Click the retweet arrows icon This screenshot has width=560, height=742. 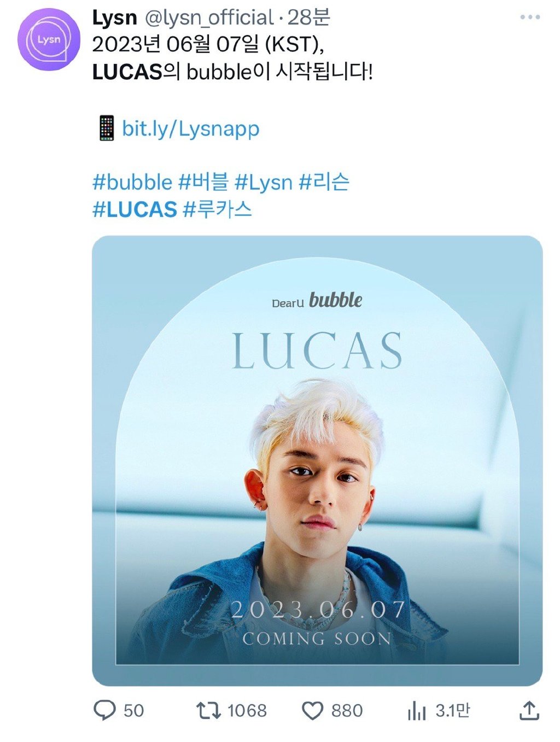tap(208, 710)
